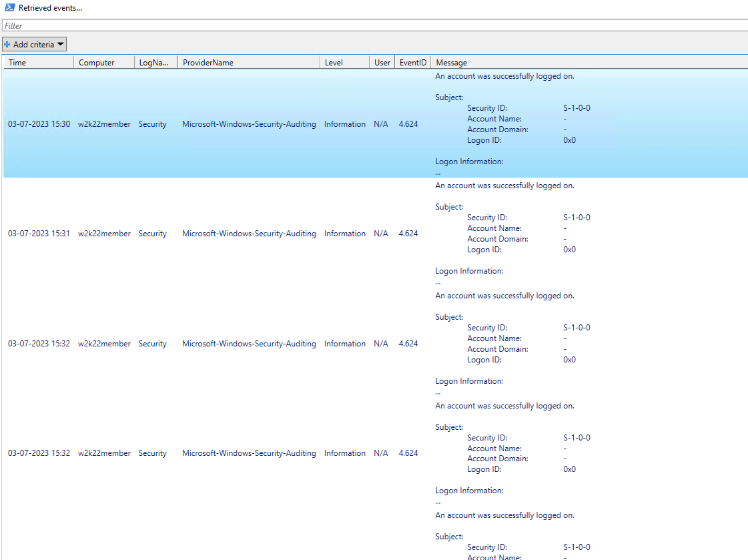Select the time cell 03-07-2023 15:31
Screen dimensions: 748x560
(39, 234)
